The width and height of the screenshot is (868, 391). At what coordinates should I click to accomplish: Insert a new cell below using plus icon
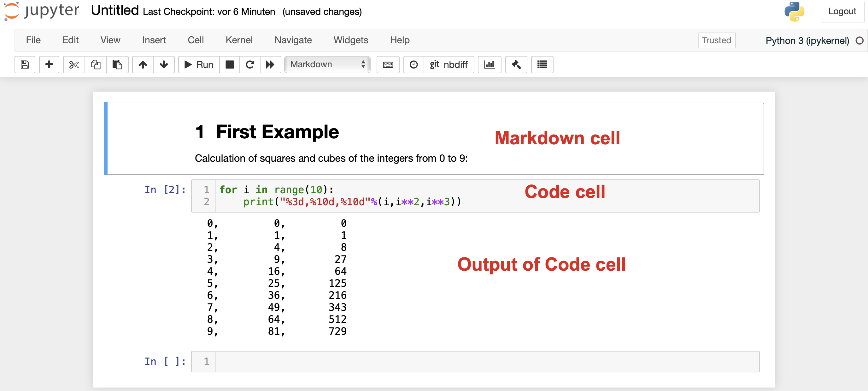click(x=49, y=64)
